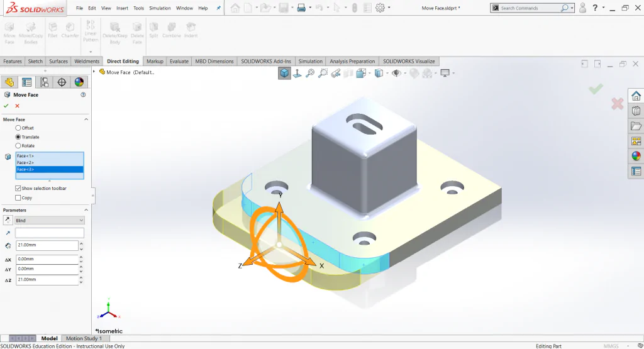Click the Display Style icon

pyautogui.click(x=379, y=73)
